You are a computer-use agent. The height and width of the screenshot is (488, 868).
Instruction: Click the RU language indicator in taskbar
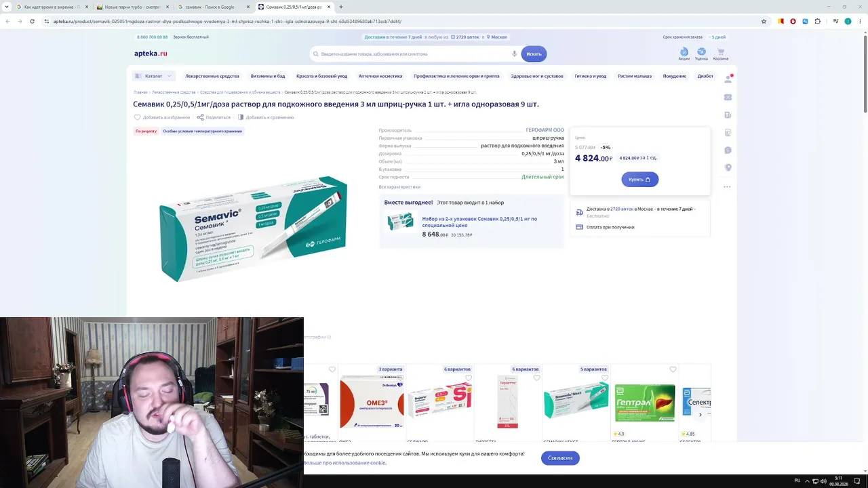tap(797, 481)
